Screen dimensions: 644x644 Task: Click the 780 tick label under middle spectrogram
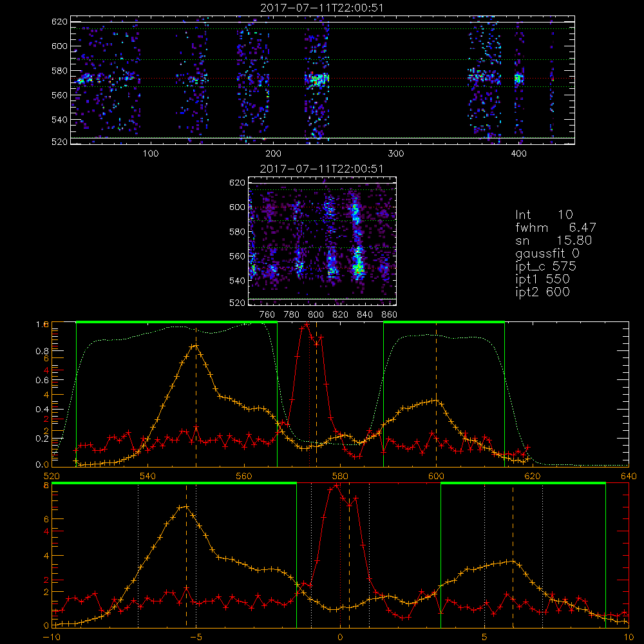click(292, 315)
